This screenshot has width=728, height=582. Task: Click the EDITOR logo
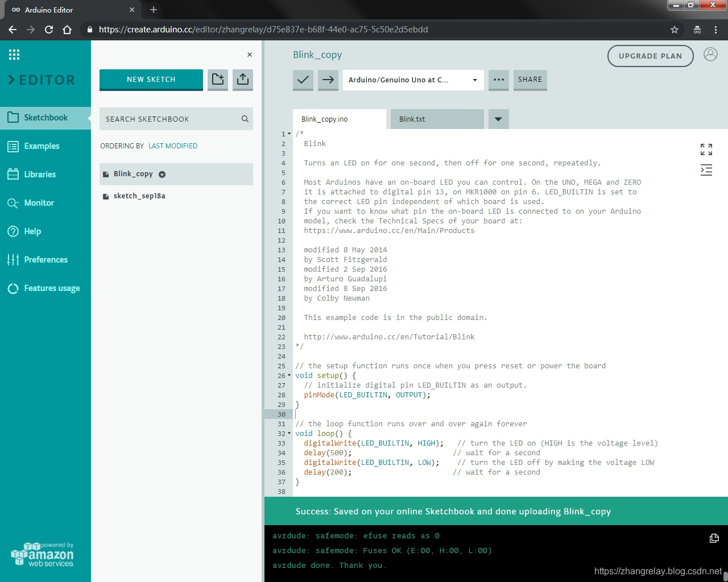pos(42,80)
